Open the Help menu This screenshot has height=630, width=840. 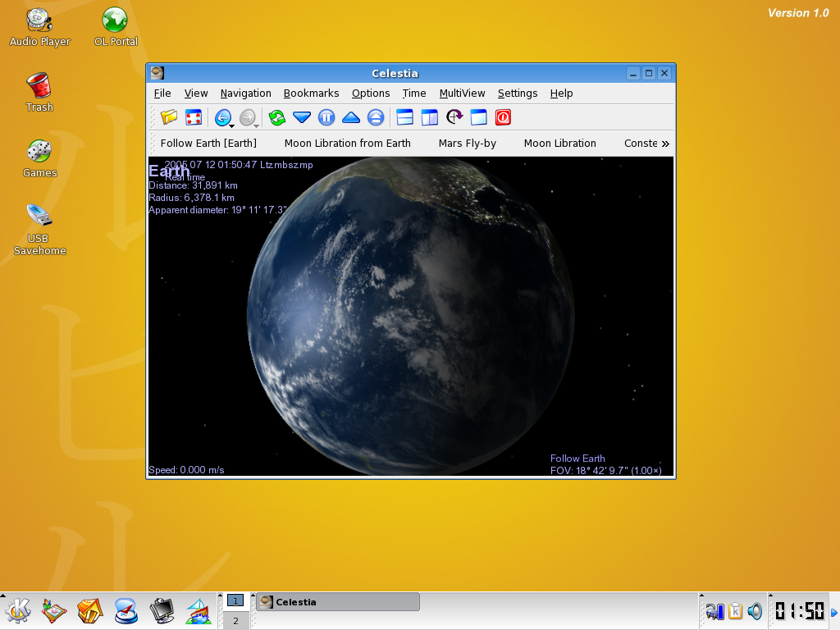pos(561,94)
